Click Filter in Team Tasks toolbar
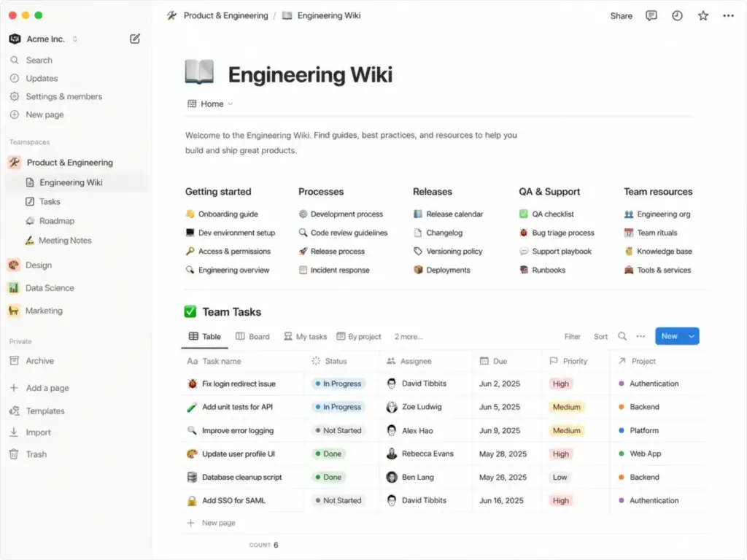 (x=572, y=337)
